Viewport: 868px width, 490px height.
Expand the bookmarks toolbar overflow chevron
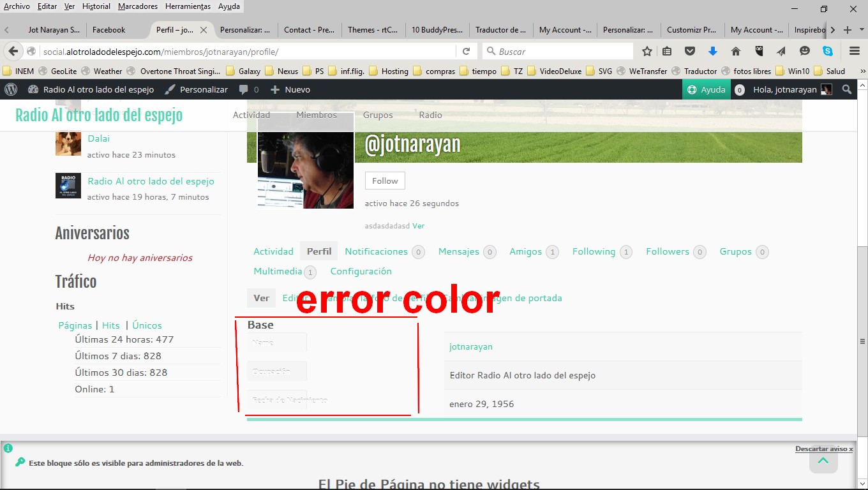coord(862,71)
